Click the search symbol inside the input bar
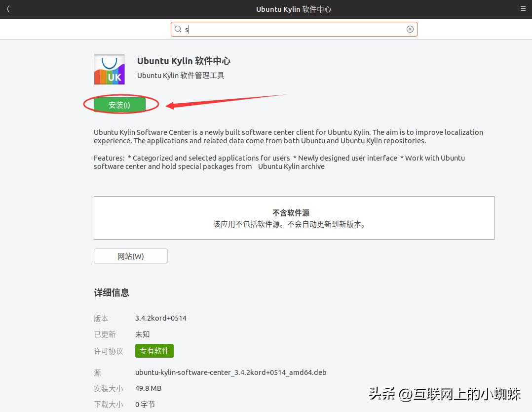Screen dimensions: 532x412 tap(178, 29)
